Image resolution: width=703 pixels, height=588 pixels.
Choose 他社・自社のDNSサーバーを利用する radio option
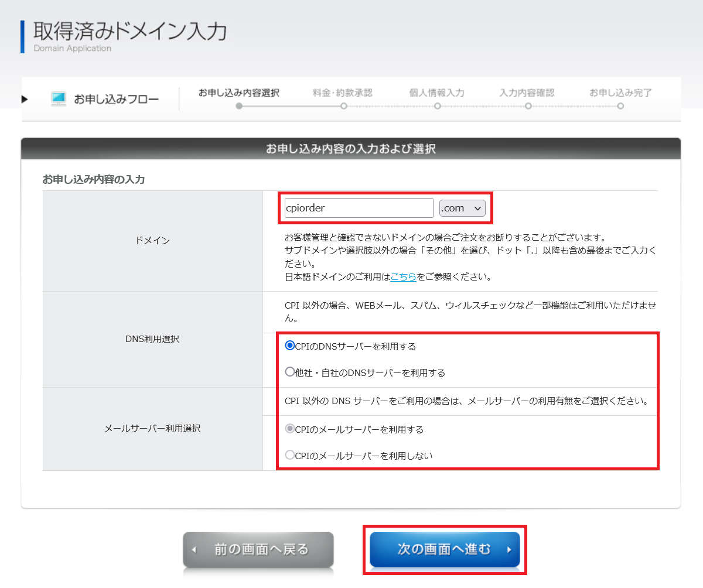click(x=290, y=372)
